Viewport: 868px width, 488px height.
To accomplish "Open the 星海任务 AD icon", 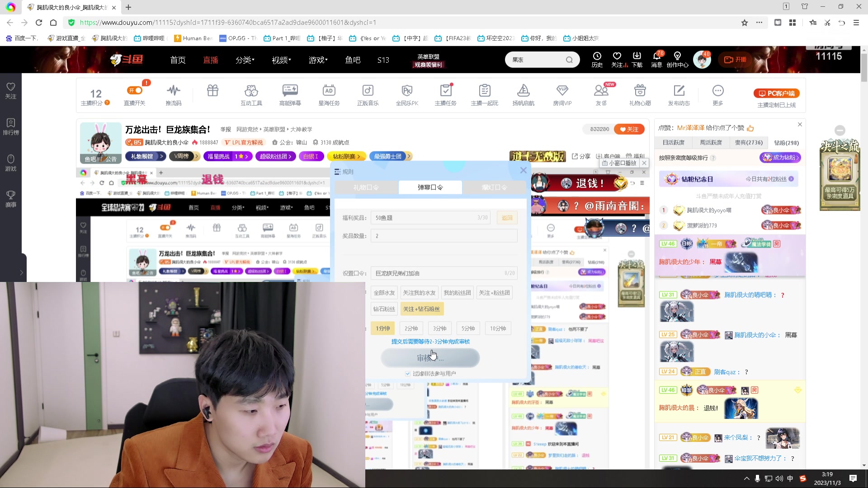I will point(329,90).
